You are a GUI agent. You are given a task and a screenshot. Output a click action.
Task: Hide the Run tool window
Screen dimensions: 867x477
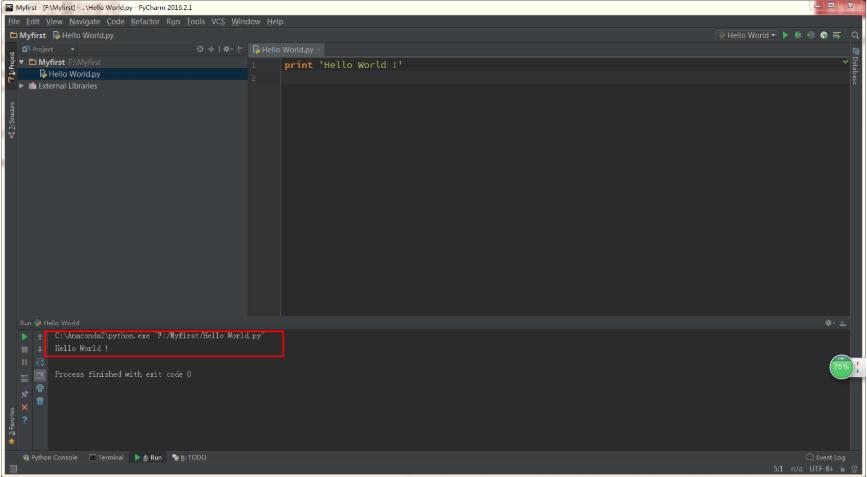(843, 323)
